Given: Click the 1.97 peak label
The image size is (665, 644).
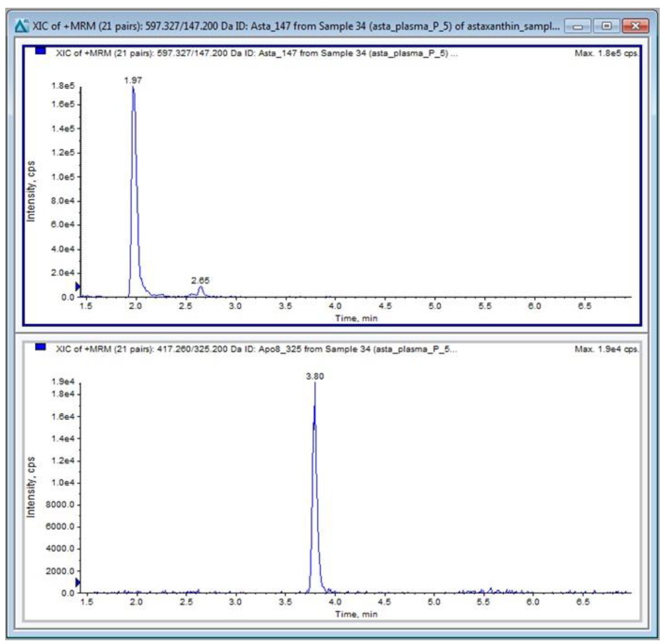Looking at the screenshot, I should (x=133, y=80).
